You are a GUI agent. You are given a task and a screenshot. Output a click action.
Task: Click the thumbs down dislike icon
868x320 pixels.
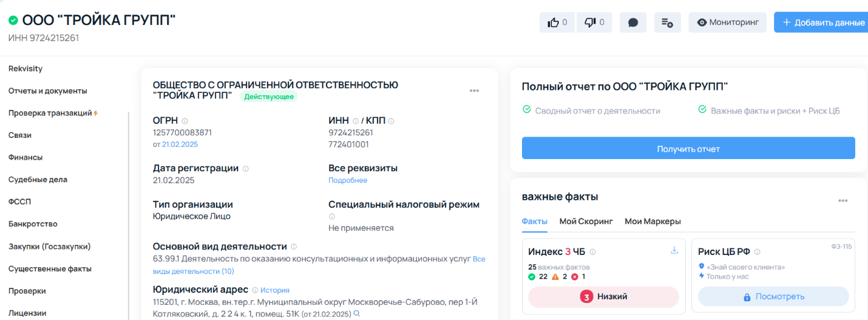[590, 22]
